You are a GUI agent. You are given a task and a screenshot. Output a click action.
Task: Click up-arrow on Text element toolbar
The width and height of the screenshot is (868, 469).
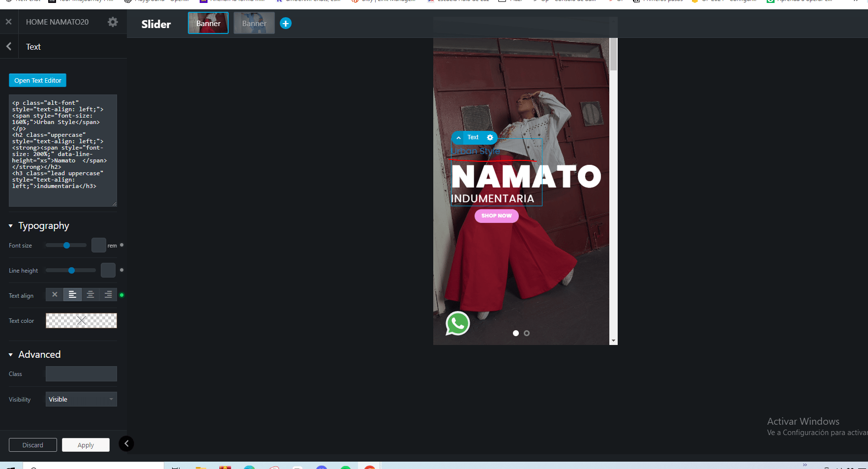458,138
